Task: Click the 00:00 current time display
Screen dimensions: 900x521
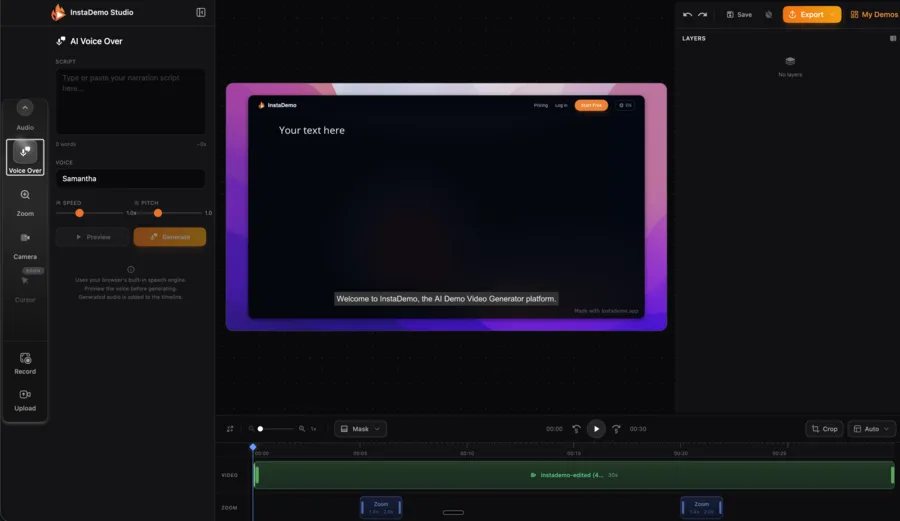Action: point(554,429)
